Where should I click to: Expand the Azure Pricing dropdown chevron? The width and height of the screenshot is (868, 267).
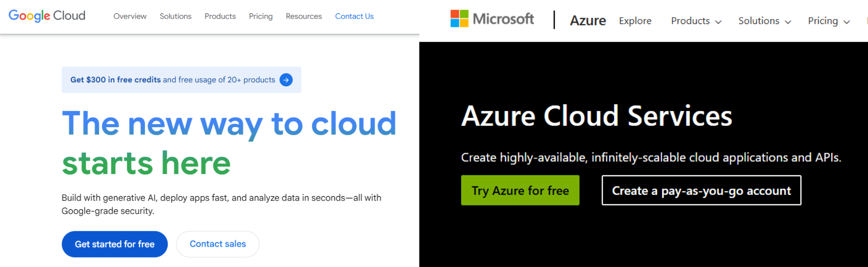(847, 22)
